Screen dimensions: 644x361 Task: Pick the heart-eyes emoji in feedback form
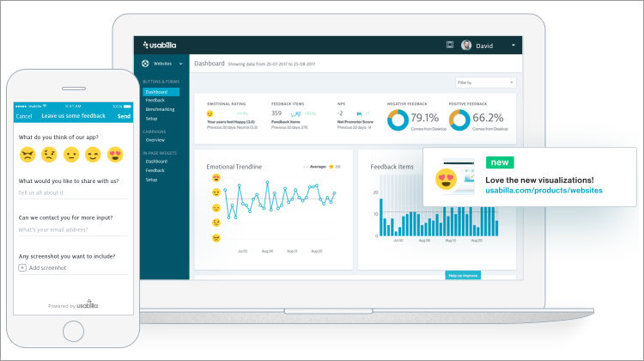115,155
